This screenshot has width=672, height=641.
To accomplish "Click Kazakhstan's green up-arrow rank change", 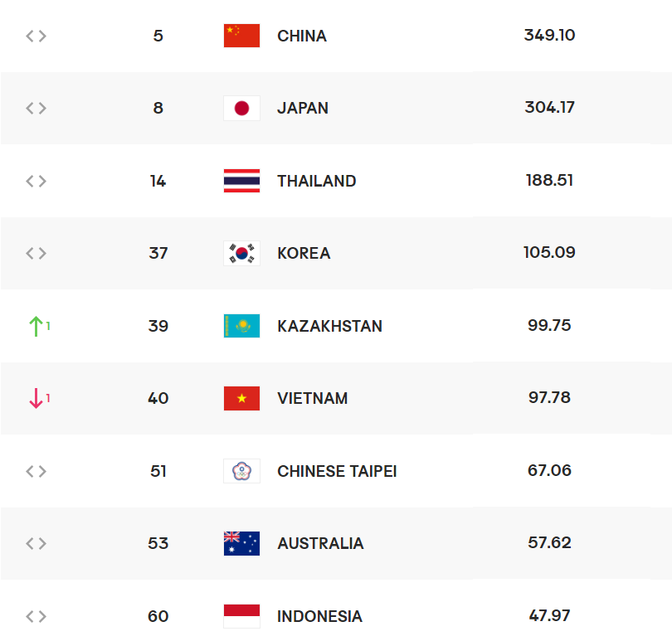I will point(37,326).
